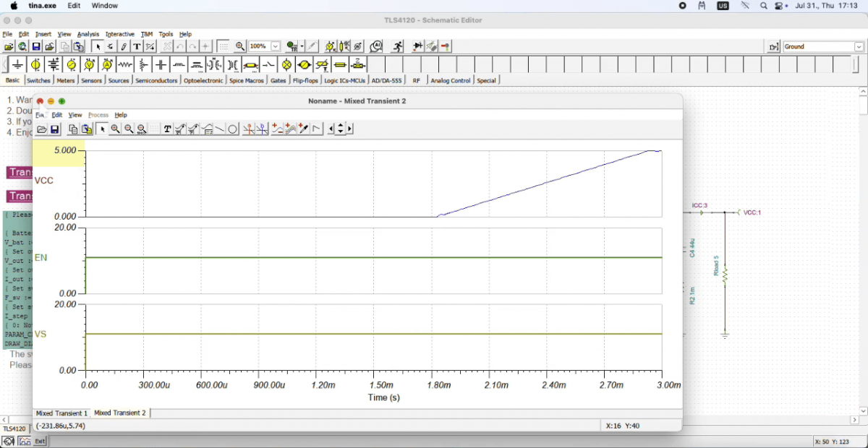Open the Semiconductors component tab

point(156,81)
